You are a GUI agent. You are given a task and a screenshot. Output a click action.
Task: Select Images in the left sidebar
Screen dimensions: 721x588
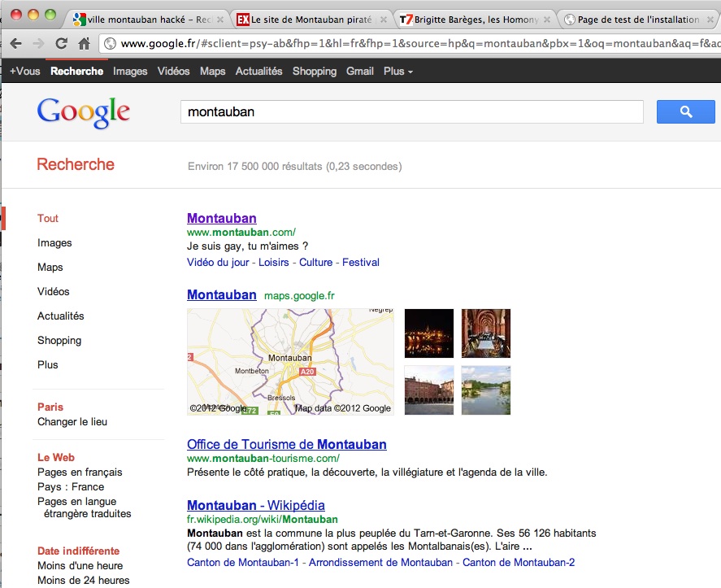pyautogui.click(x=54, y=243)
